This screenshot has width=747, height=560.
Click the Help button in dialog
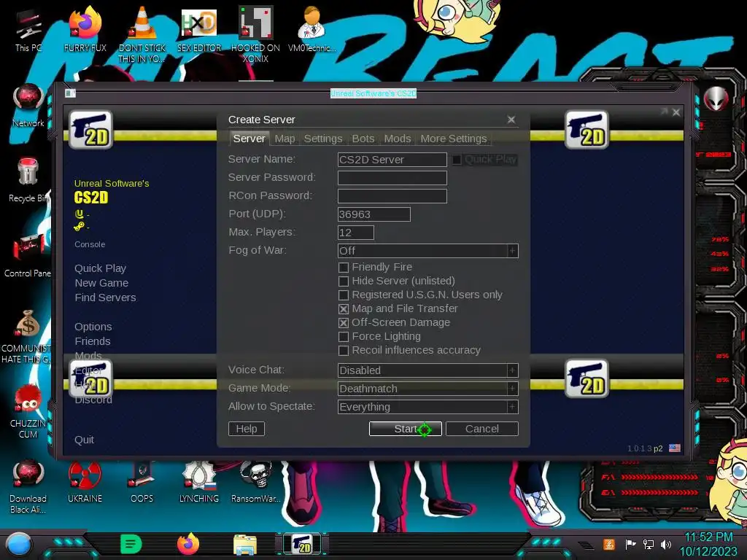coord(247,429)
